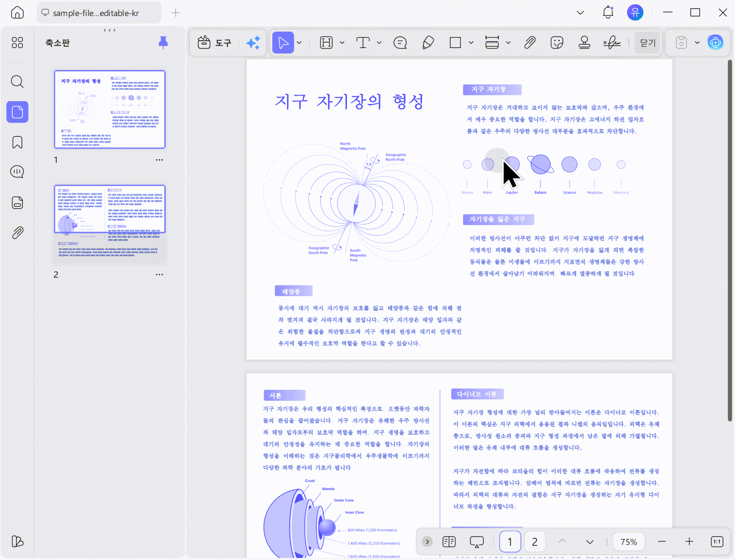
Task: Activate the select arrow cursor tool
Action: [283, 43]
